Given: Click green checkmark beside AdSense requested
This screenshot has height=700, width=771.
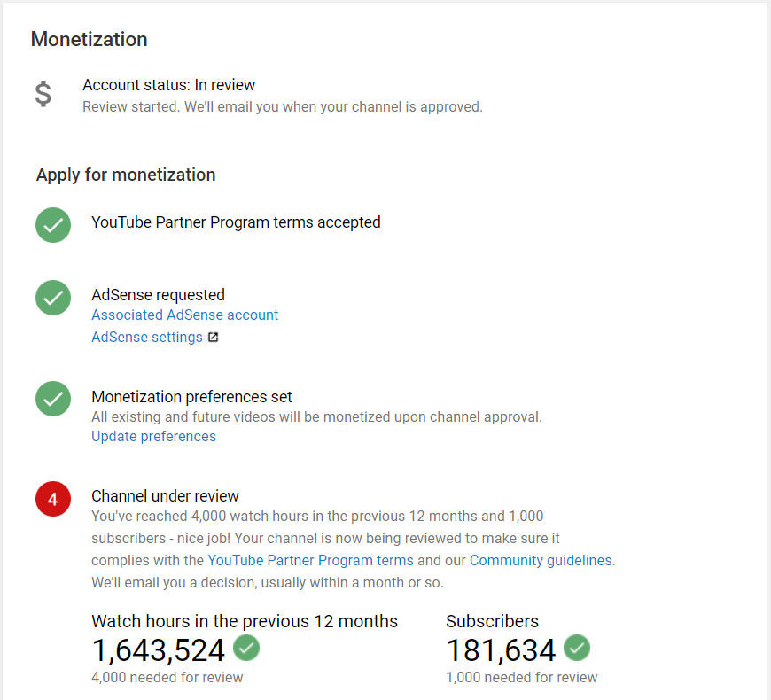Looking at the screenshot, I should [x=53, y=298].
